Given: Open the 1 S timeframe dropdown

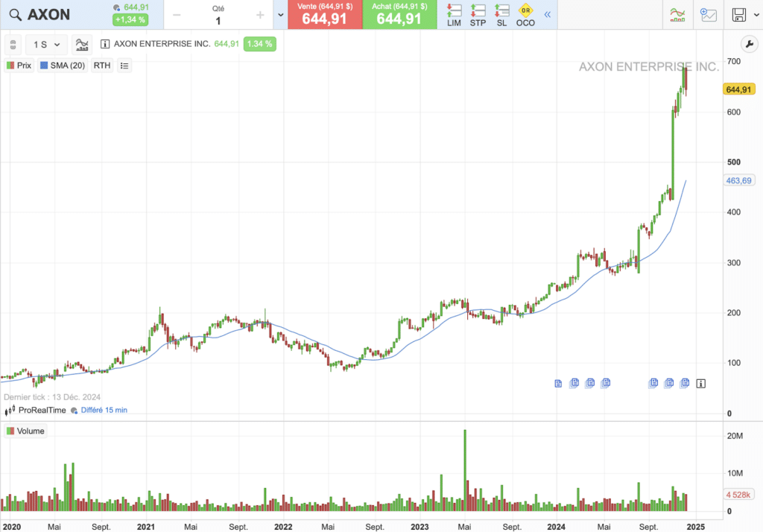Looking at the screenshot, I should (x=46, y=45).
